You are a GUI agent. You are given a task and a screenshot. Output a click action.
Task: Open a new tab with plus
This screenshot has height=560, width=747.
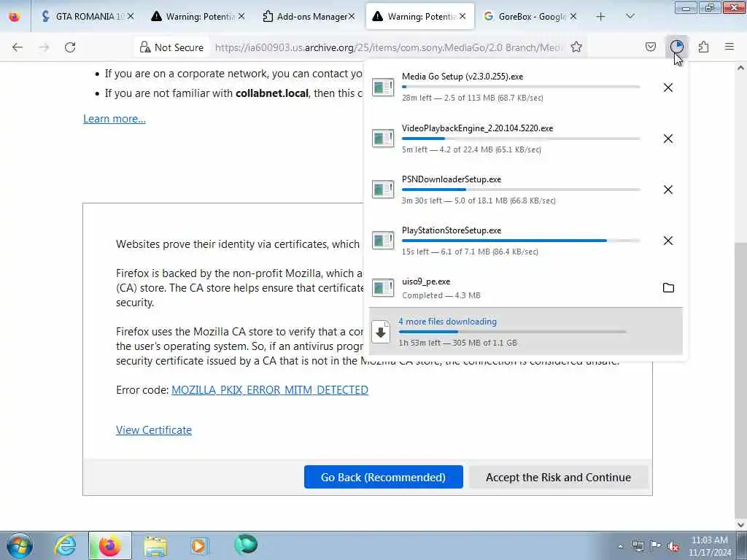(601, 17)
